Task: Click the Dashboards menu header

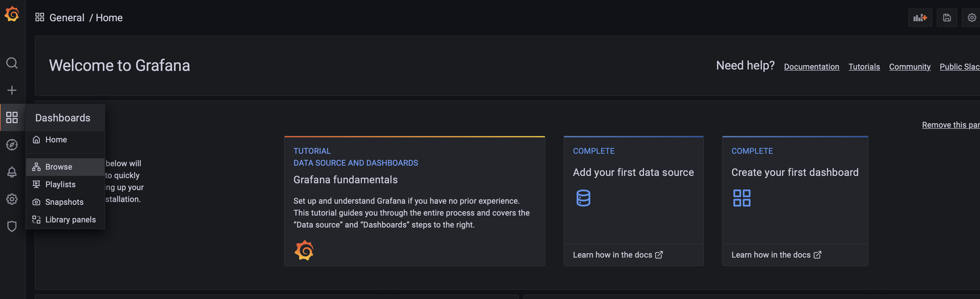Action: click(x=65, y=118)
